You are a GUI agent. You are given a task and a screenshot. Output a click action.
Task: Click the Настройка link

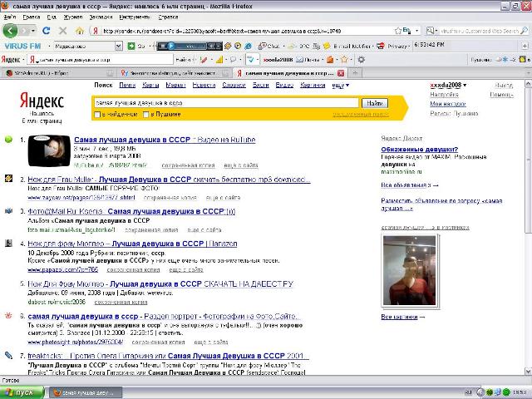click(444, 95)
